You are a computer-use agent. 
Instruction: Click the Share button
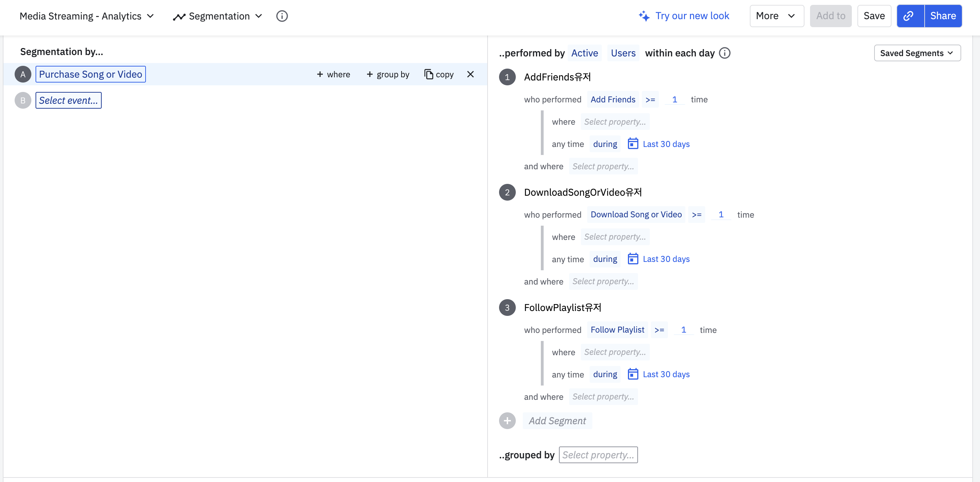[943, 16]
